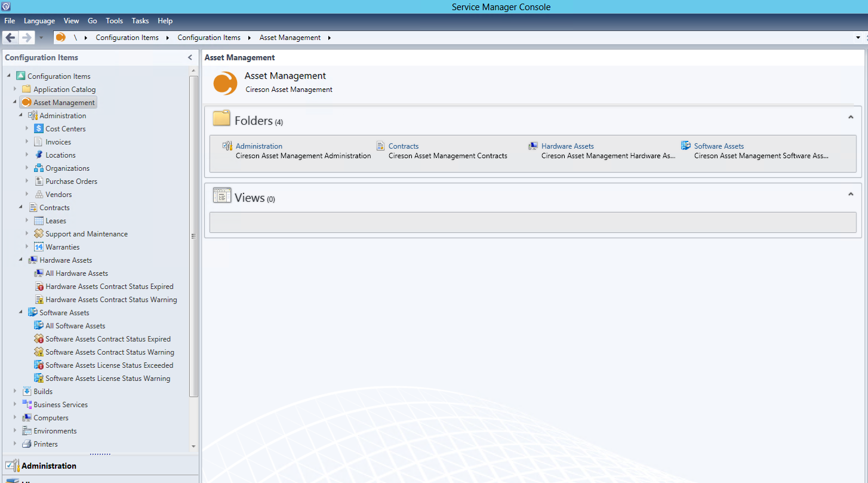Open the File menu
The image size is (868, 483).
point(10,21)
